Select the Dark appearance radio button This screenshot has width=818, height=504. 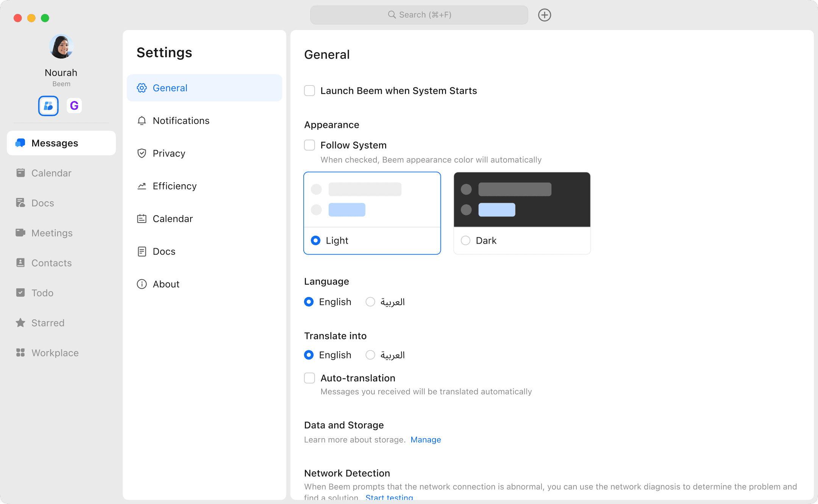pyautogui.click(x=465, y=241)
